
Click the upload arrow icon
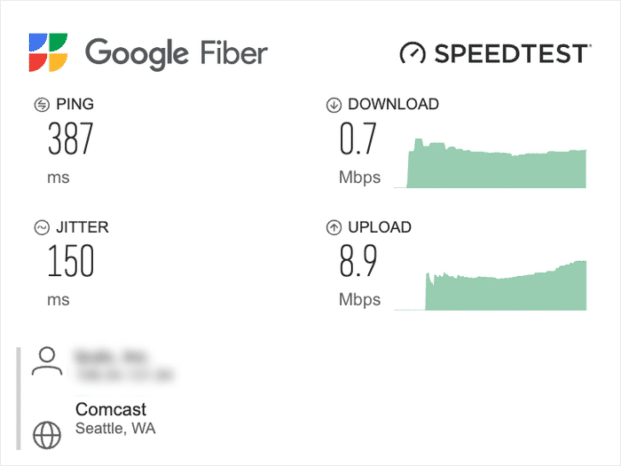click(x=334, y=228)
